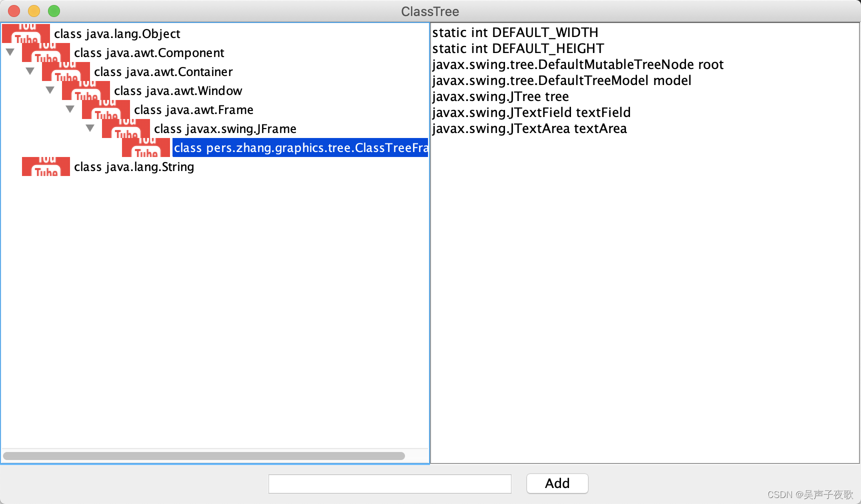Click the DefaultTreeModel model field line
This screenshot has width=861, height=504.
coord(561,80)
